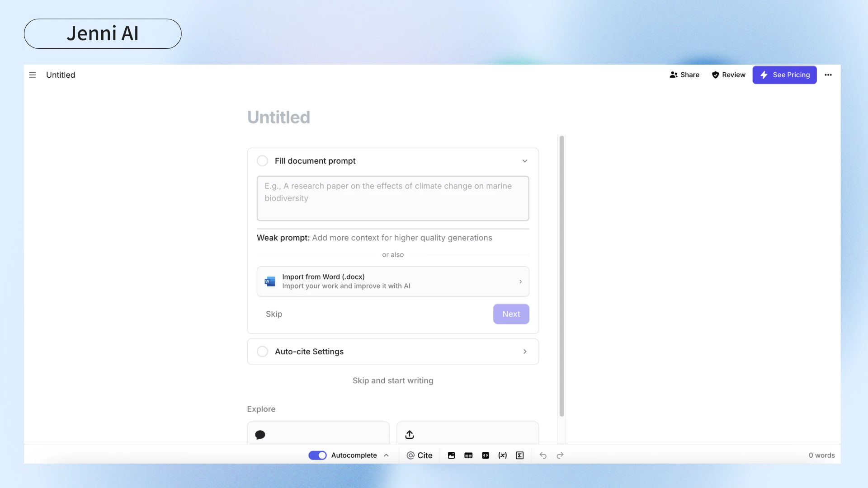Open the Share menu
The image size is (868, 488).
684,75
